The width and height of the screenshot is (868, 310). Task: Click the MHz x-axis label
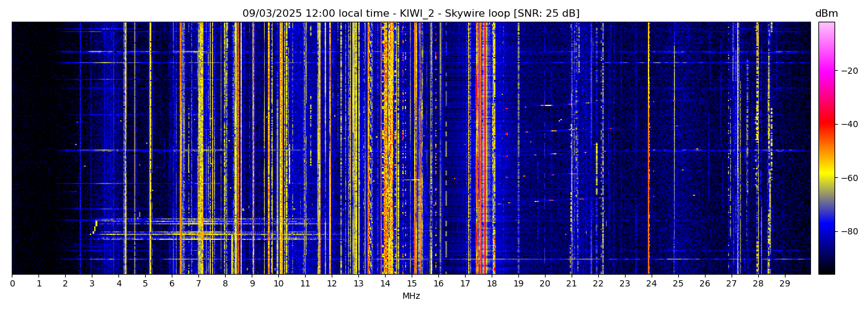click(411, 296)
